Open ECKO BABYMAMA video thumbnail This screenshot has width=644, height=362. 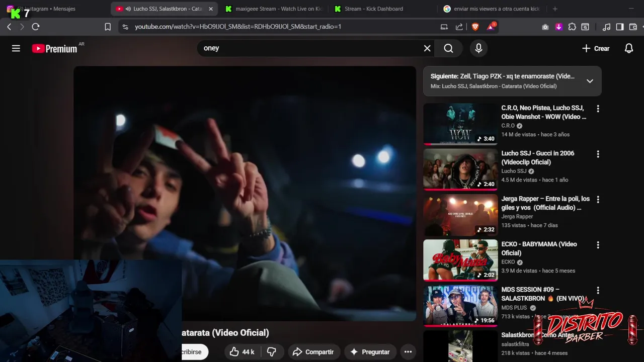point(460,260)
